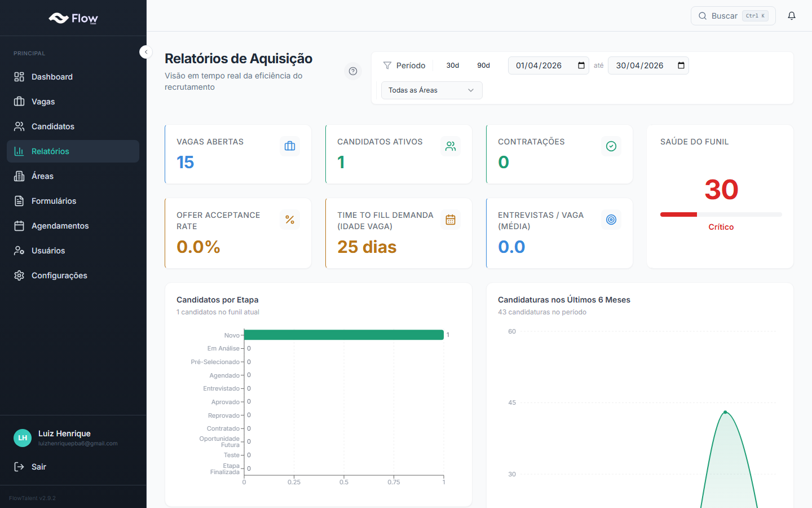Screen dimensions: 812x508
Task: Open Candidatos menu item
Action: pyautogui.click(x=53, y=126)
